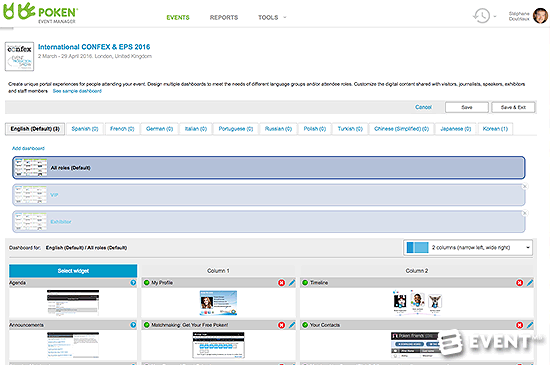550x365 pixels.
Task: Click the Select widget header button
Action: 73,271
